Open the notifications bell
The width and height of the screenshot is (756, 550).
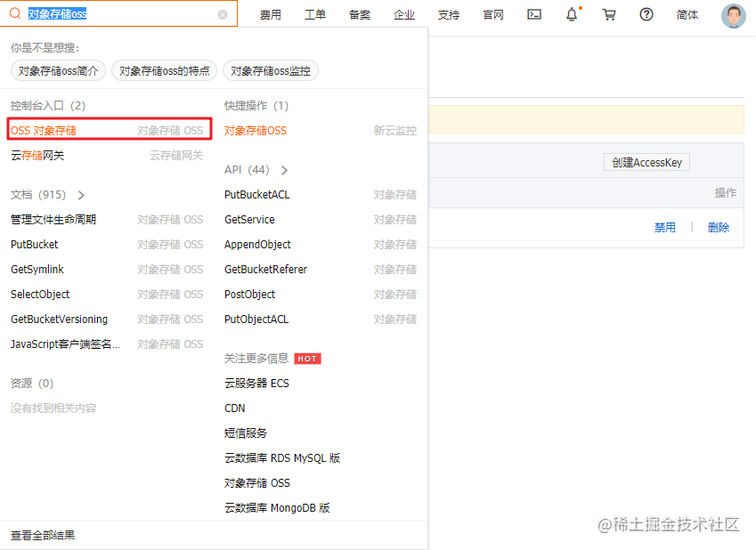[x=572, y=14]
